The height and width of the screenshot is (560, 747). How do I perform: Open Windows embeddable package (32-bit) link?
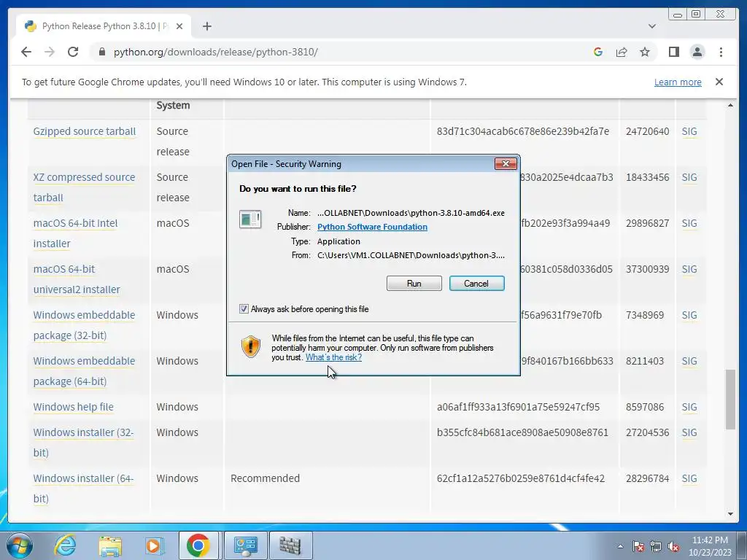pos(84,325)
